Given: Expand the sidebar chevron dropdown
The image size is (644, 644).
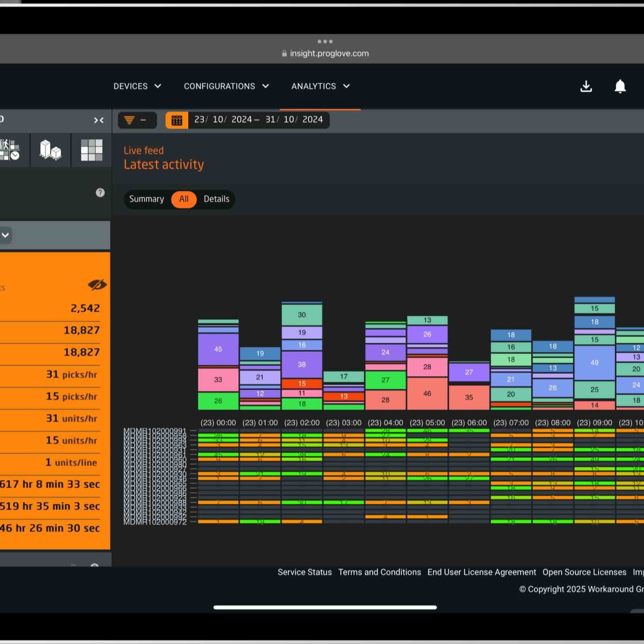Looking at the screenshot, I should (5, 235).
